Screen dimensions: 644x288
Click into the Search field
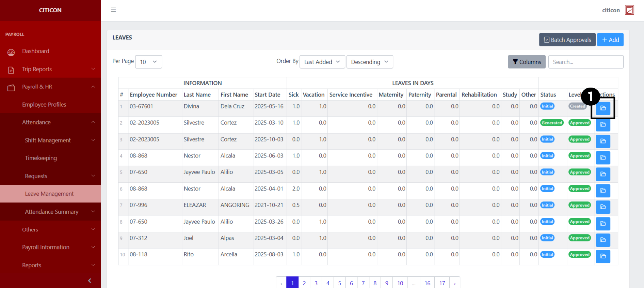click(585, 62)
